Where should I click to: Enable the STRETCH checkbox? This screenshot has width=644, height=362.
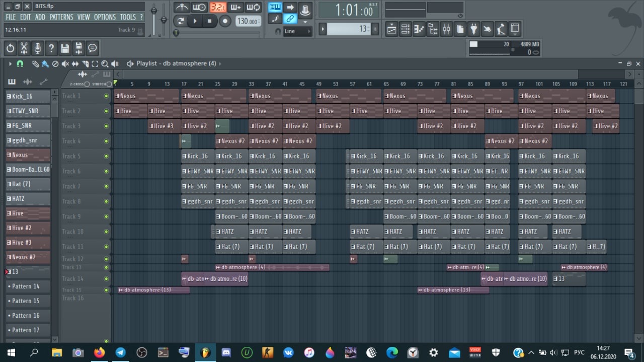click(109, 84)
